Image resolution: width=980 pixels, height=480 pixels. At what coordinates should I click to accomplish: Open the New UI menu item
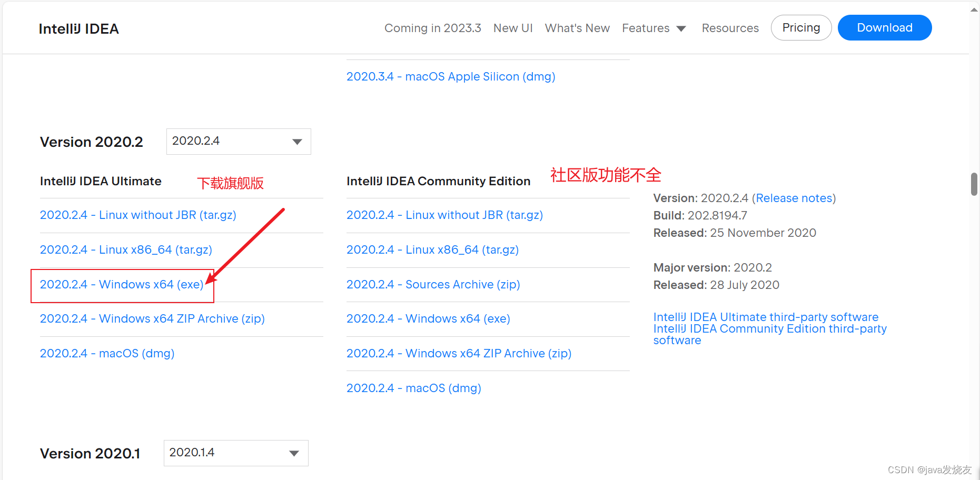click(513, 28)
